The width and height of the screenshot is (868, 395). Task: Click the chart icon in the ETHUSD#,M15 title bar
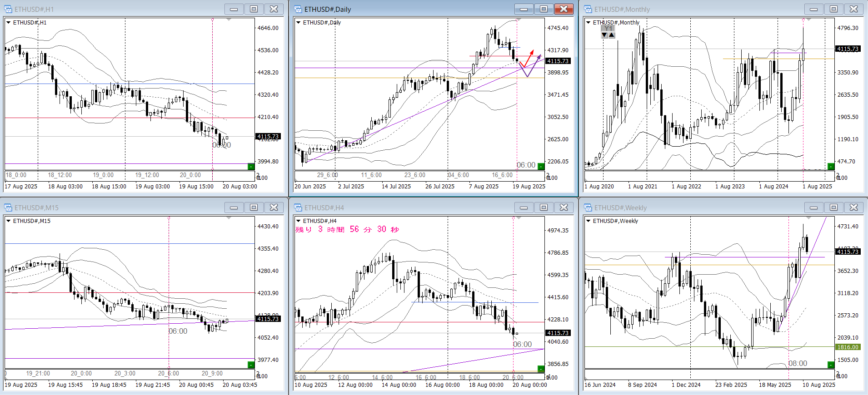pos(8,207)
